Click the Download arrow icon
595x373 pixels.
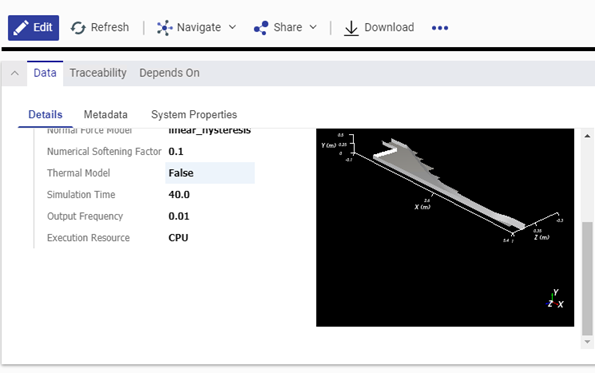(x=351, y=28)
